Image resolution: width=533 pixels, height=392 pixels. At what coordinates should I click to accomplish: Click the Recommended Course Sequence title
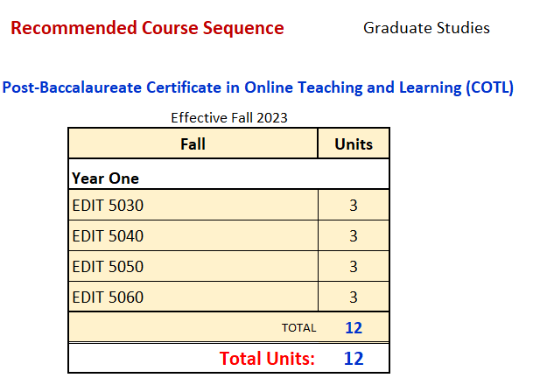click(147, 28)
